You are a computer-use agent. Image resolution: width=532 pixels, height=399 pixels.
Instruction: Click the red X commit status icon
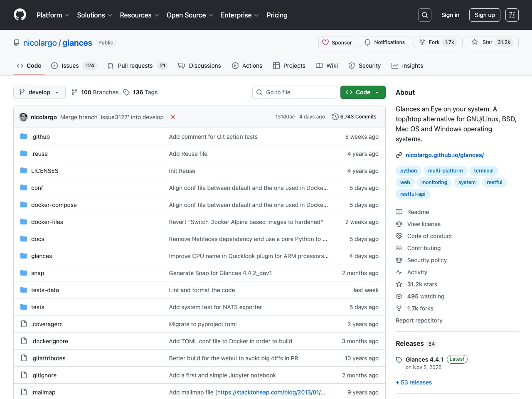pyautogui.click(x=173, y=117)
